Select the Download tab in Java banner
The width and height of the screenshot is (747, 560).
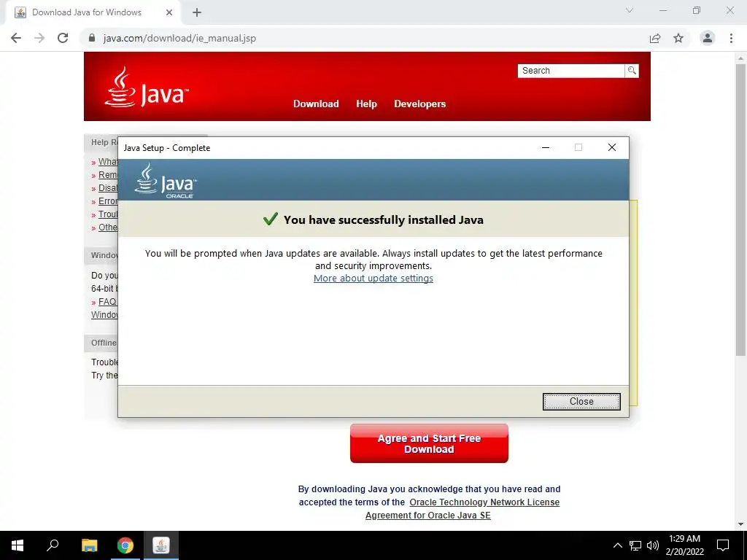tap(316, 104)
